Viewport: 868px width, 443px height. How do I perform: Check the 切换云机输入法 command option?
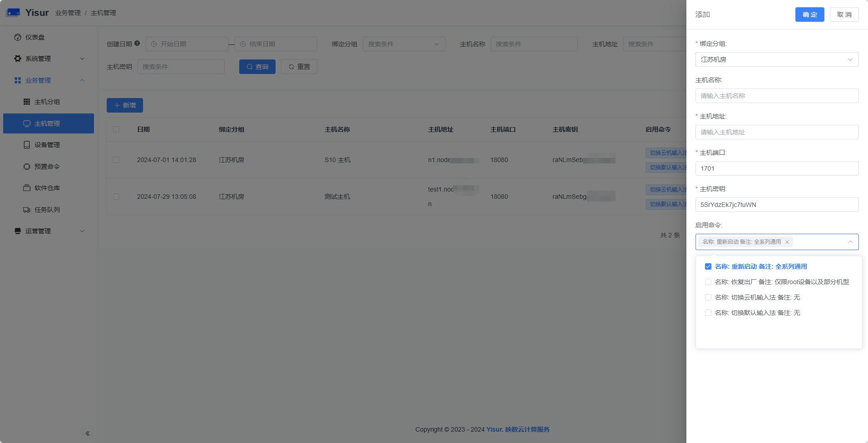[x=708, y=297]
